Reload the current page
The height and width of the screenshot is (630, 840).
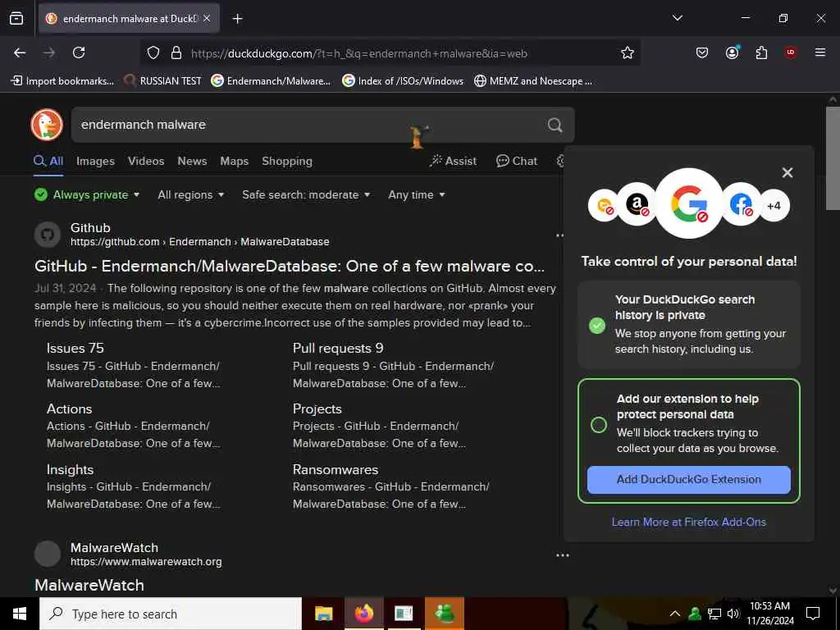tap(79, 52)
